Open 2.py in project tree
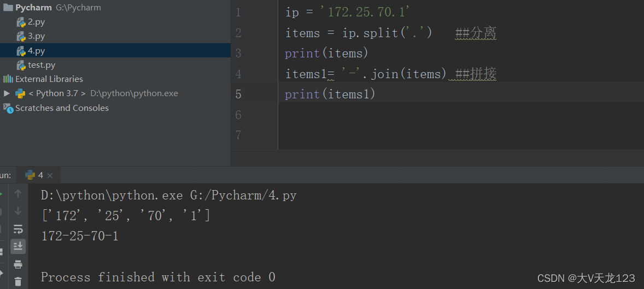This screenshot has height=289, width=644. click(x=36, y=22)
